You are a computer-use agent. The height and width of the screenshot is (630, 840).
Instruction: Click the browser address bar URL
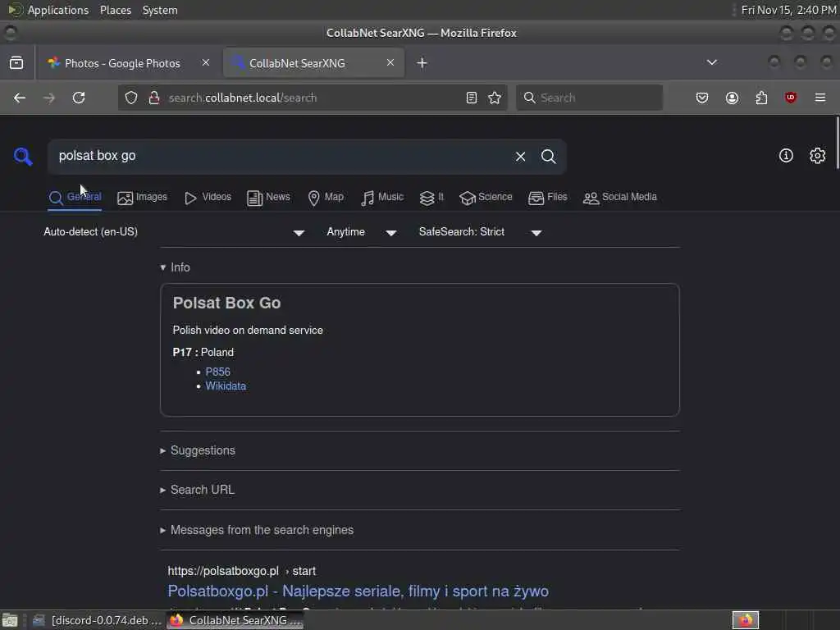pos(313,98)
